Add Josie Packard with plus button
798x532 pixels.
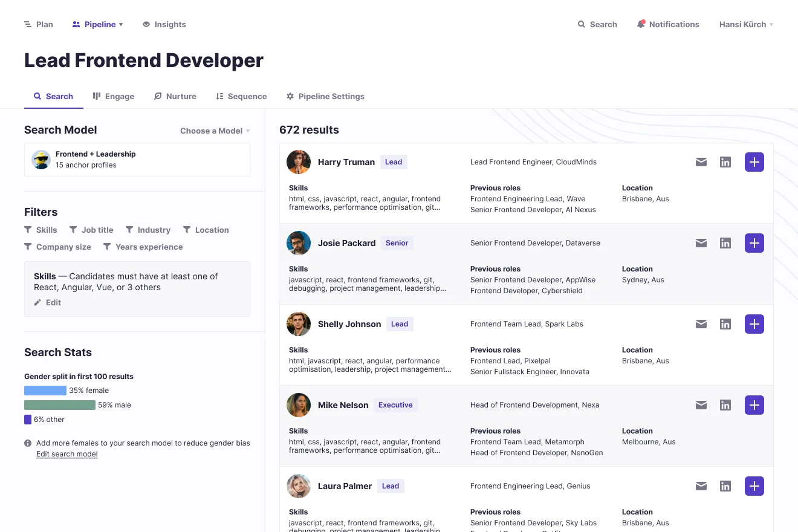point(754,243)
